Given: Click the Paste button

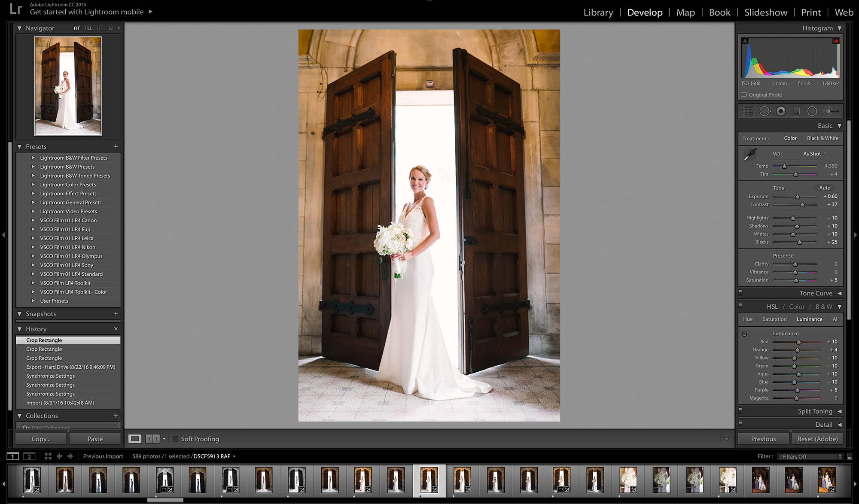Looking at the screenshot, I should coord(95,439).
